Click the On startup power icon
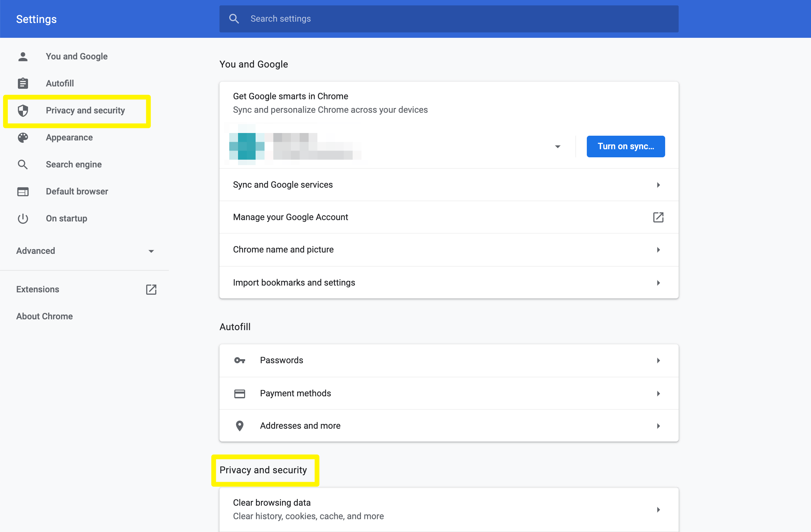 tap(23, 218)
